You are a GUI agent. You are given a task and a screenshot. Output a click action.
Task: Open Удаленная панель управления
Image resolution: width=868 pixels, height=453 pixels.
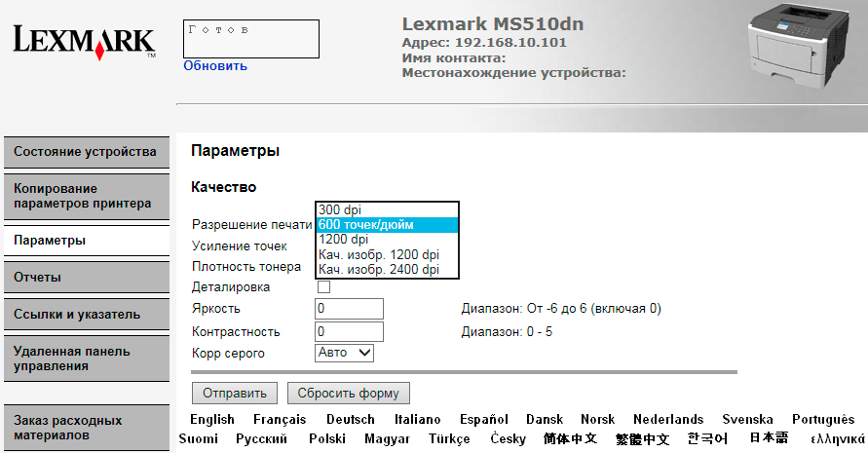tap(87, 359)
